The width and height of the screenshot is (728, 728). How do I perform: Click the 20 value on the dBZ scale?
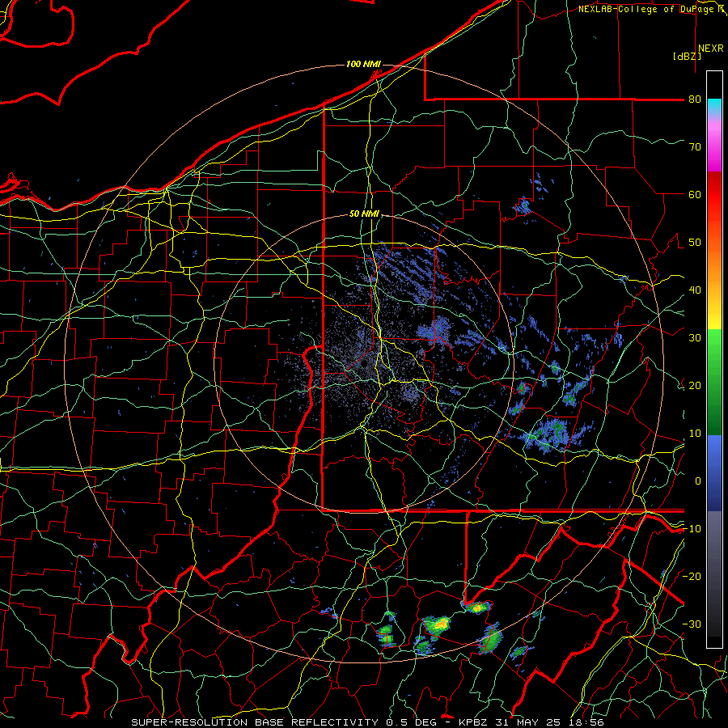pyautogui.click(x=695, y=385)
